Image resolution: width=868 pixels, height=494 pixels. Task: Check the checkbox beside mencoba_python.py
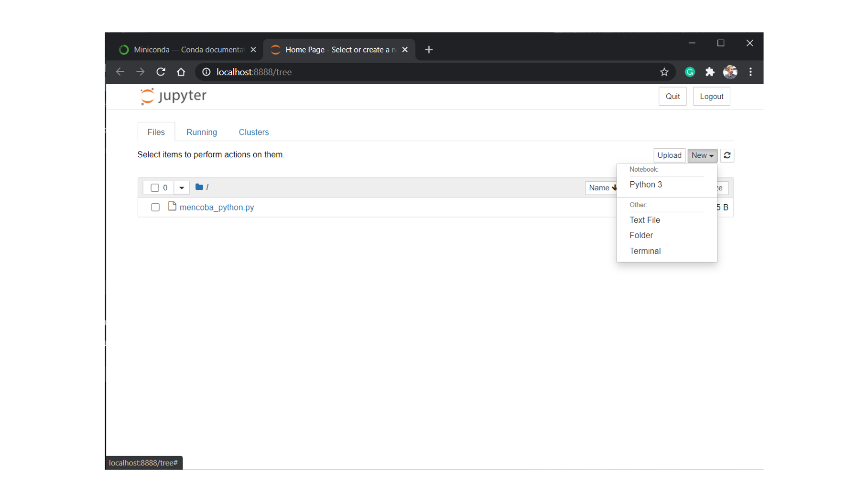pyautogui.click(x=155, y=207)
